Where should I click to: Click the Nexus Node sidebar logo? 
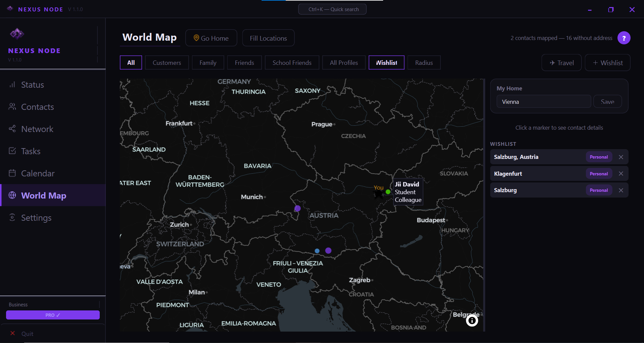(17, 34)
